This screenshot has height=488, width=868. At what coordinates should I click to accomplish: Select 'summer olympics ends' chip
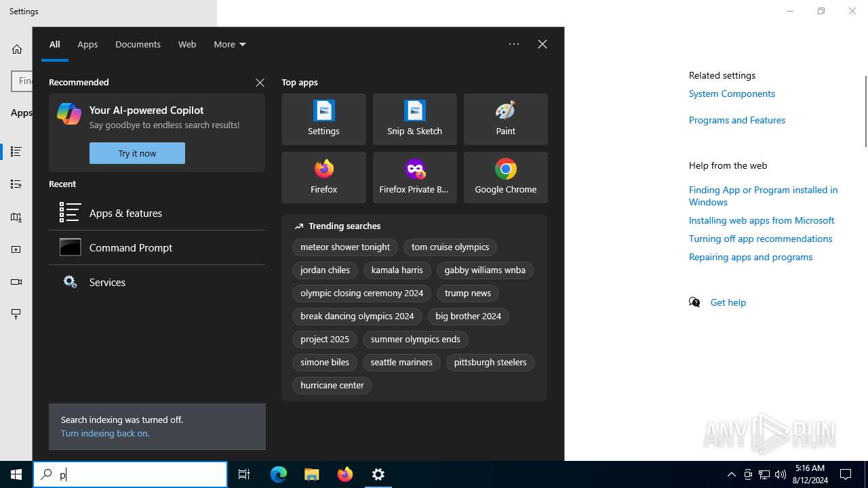(x=416, y=340)
